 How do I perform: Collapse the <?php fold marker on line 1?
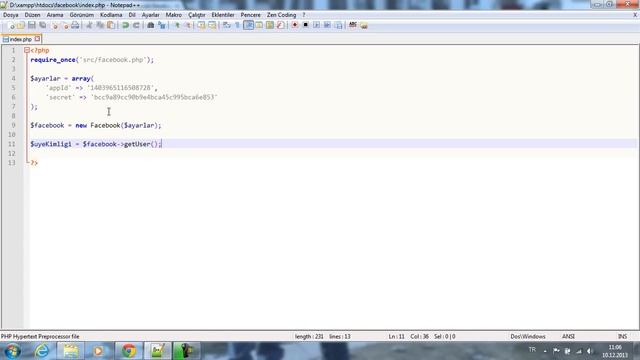pyautogui.click(x=27, y=50)
